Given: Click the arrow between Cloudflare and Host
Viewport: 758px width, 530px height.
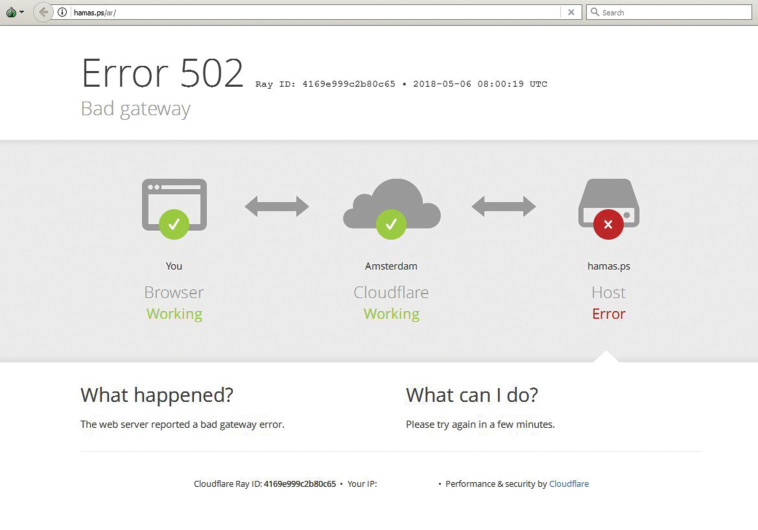Looking at the screenshot, I should [x=504, y=206].
